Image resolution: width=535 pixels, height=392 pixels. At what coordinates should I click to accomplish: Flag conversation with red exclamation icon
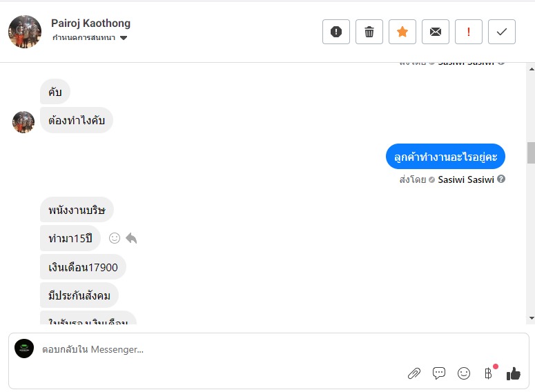pyautogui.click(x=469, y=32)
